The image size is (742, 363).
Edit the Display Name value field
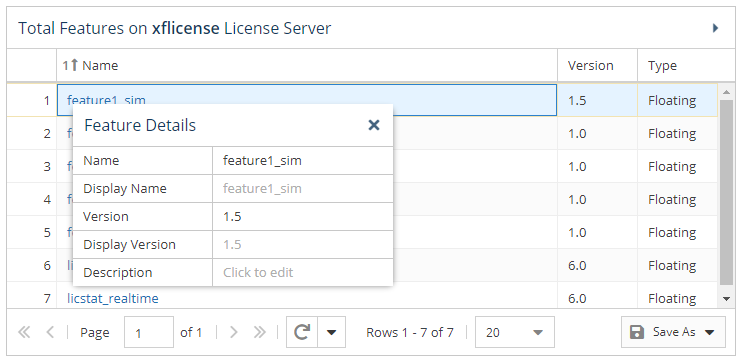pos(302,188)
